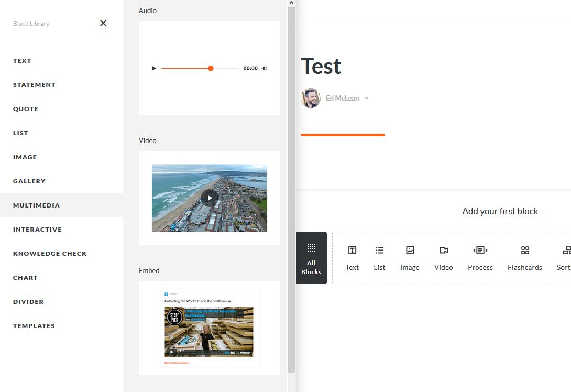The width and height of the screenshot is (571, 392).
Task: Close the Block Library panel
Action: 103,23
